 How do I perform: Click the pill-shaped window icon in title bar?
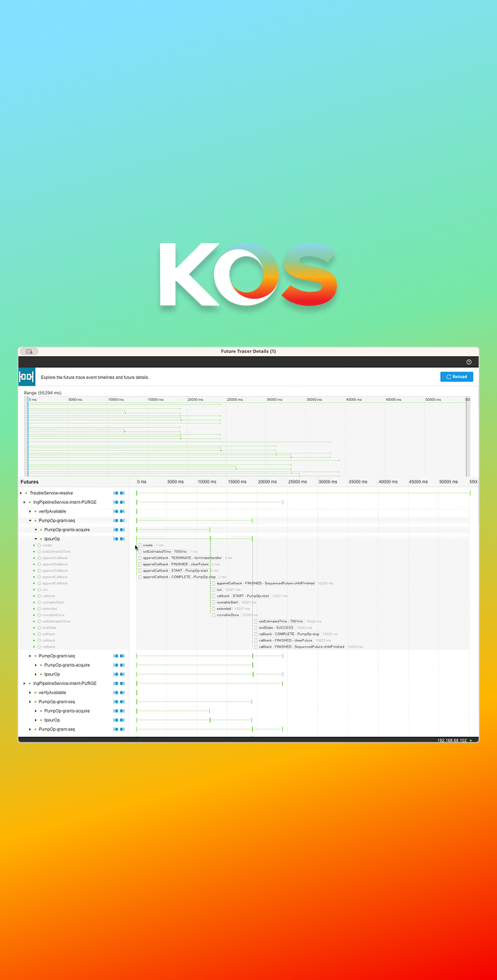click(x=29, y=351)
